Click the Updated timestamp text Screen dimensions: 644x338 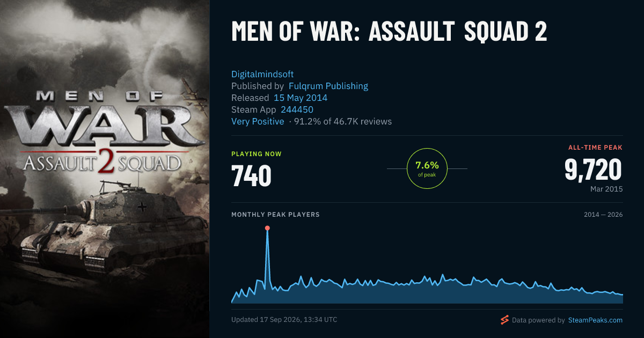pyautogui.click(x=284, y=320)
